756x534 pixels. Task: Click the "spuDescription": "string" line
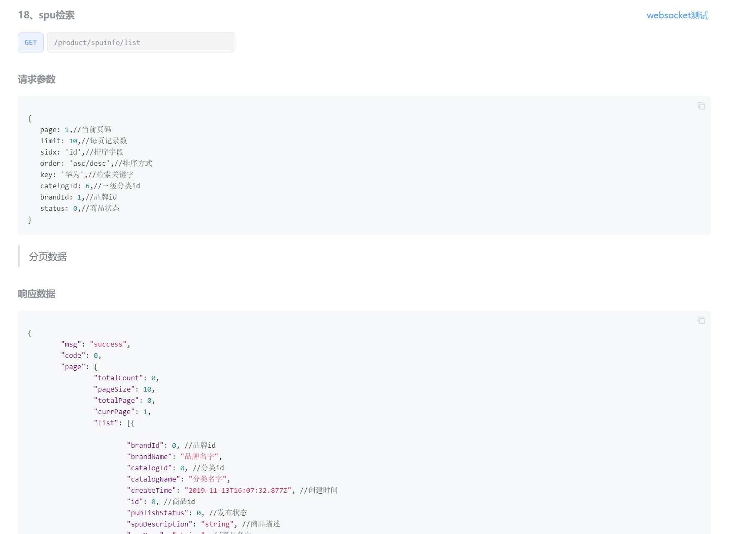click(x=204, y=524)
